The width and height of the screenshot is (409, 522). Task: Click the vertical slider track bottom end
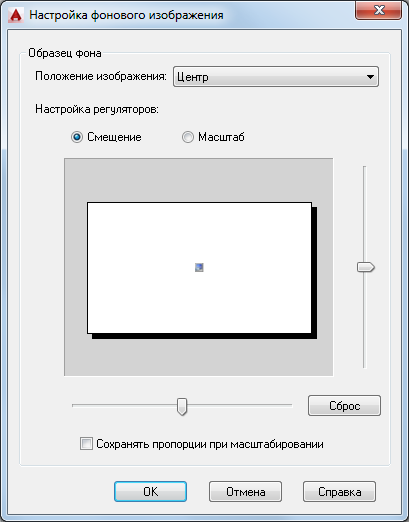pyautogui.click(x=364, y=365)
